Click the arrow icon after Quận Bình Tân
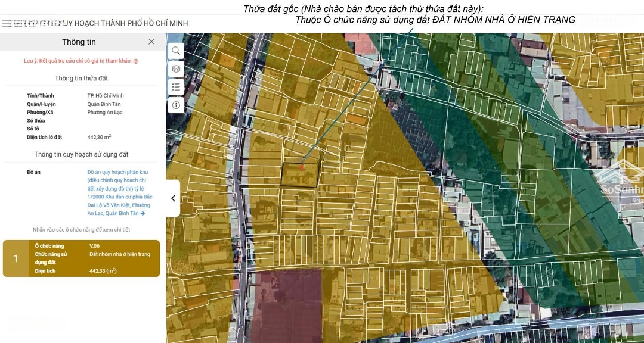 point(143,213)
